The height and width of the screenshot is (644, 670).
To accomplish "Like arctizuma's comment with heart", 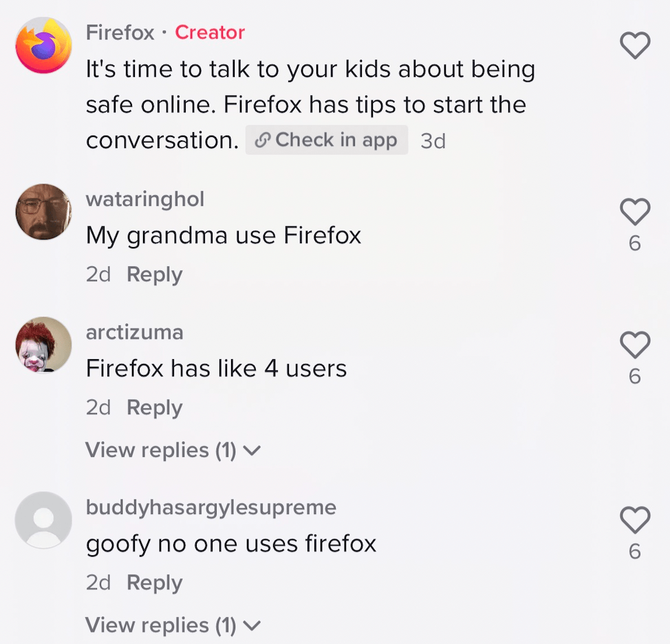I will point(635,345).
